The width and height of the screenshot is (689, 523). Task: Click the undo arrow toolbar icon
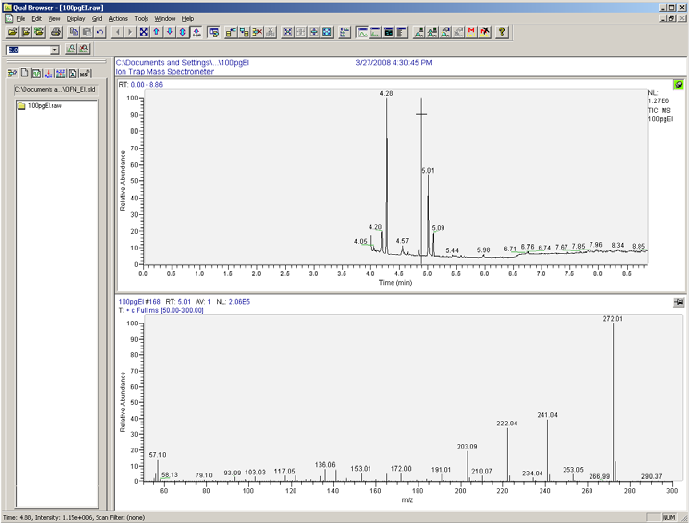coord(100,32)
